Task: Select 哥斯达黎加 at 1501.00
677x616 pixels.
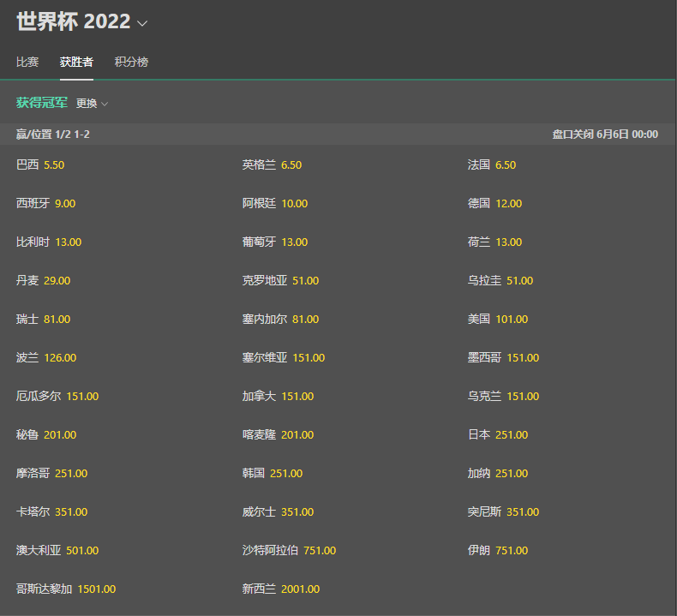Action: (x=66, y=589)
